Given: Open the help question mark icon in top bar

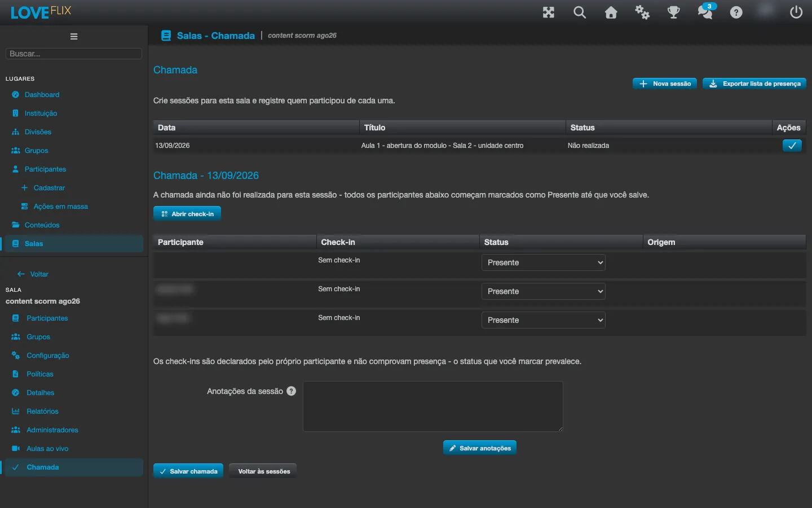Looking at the screenshot, I should coord(736,12).
